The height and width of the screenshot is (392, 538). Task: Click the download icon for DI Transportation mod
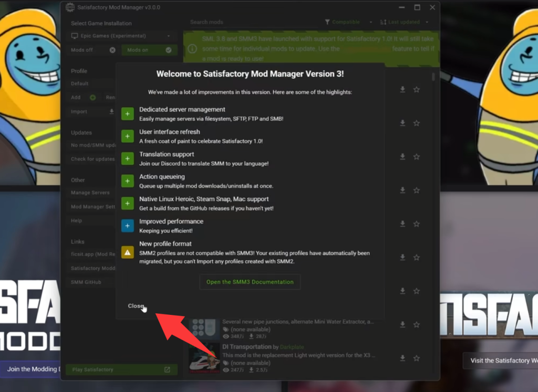(402, 358)
